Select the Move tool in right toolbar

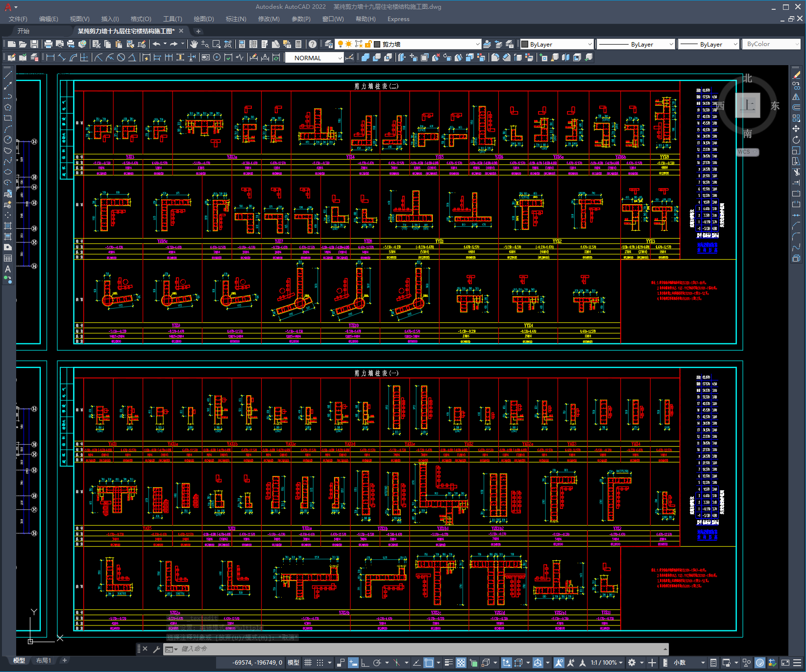point(796,129)
